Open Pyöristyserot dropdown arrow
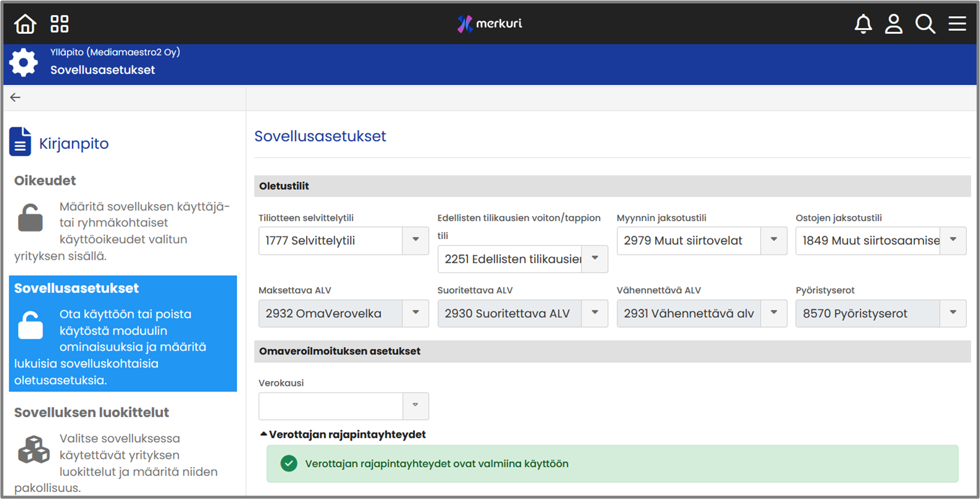This screenshot has height=499, width=980. tap(953, 313)
